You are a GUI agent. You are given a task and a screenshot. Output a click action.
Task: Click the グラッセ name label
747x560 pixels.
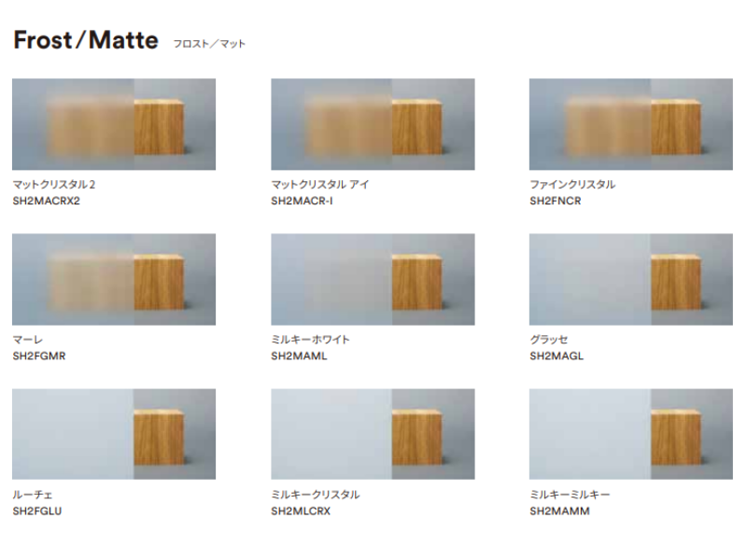coord(548,340)
